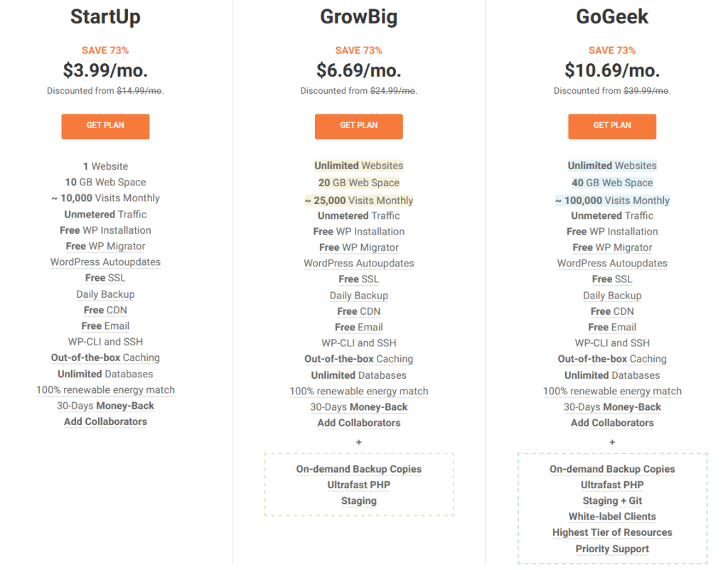Click 'Priority Support' feature in GoGeek

pyautogui.click(x=612, y=549)
